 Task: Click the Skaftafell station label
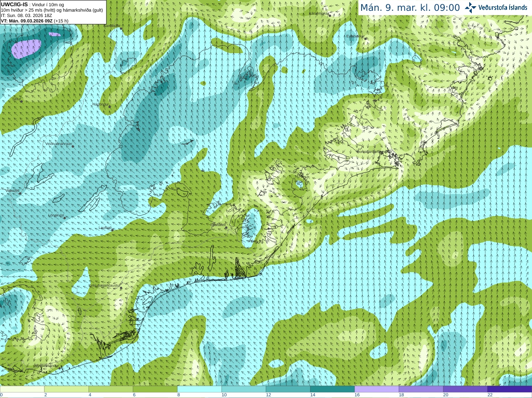click(218, 225)
